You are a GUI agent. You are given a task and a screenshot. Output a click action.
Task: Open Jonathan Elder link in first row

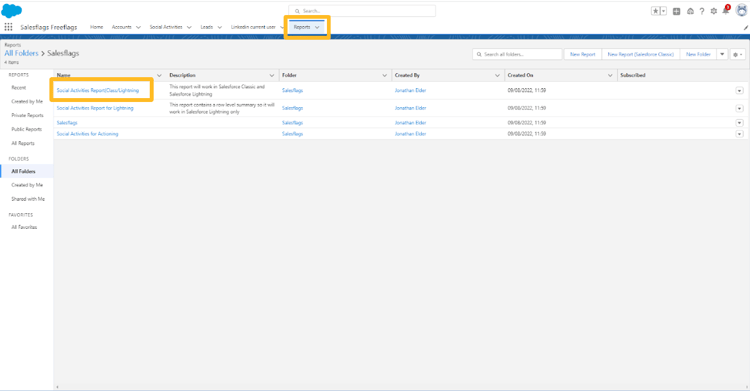click(410, 90)
